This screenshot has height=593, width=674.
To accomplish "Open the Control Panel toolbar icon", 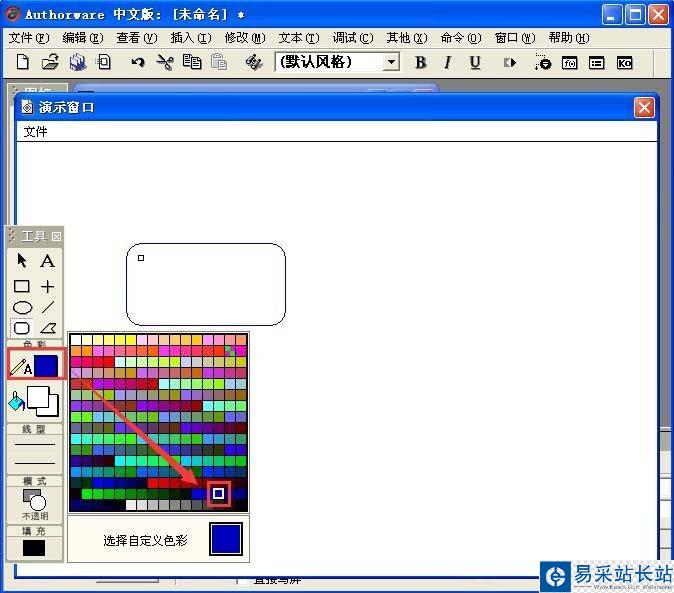I will pyautogui.click(x=542, y=62).
